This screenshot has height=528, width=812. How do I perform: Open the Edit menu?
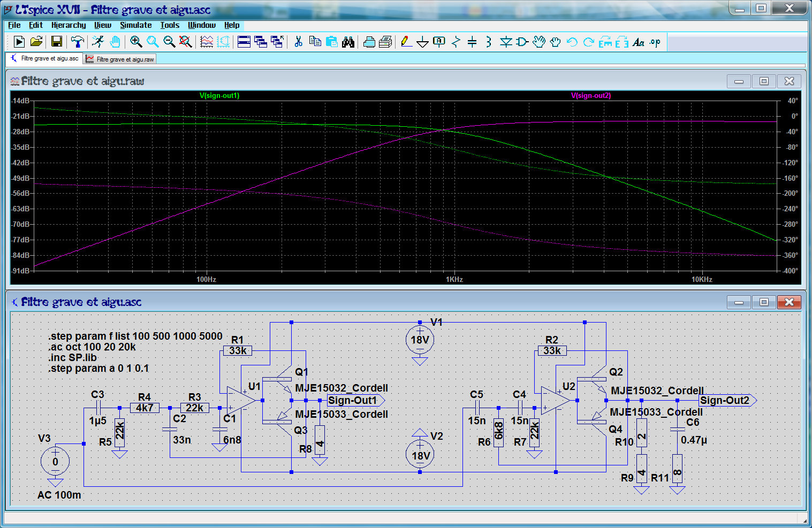point(36,25)
